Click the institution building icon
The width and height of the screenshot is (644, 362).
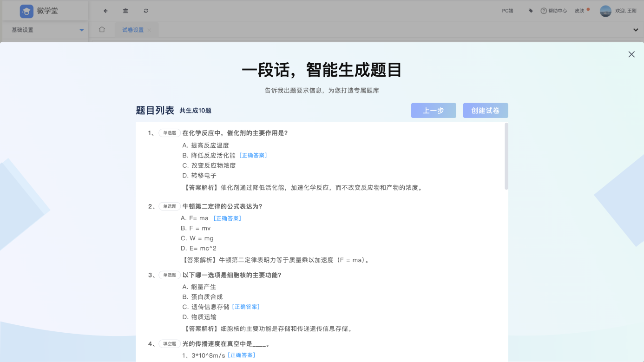(x=125, y=11)
